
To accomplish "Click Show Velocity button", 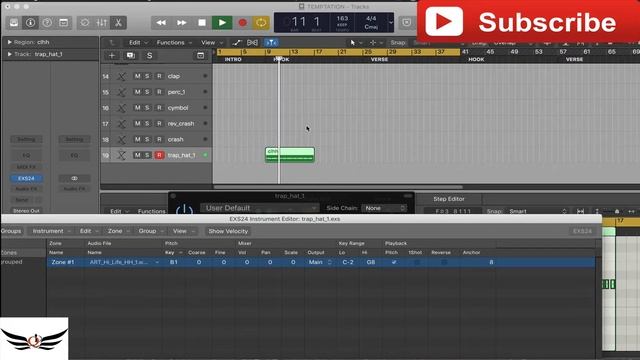I will [228, 231].
